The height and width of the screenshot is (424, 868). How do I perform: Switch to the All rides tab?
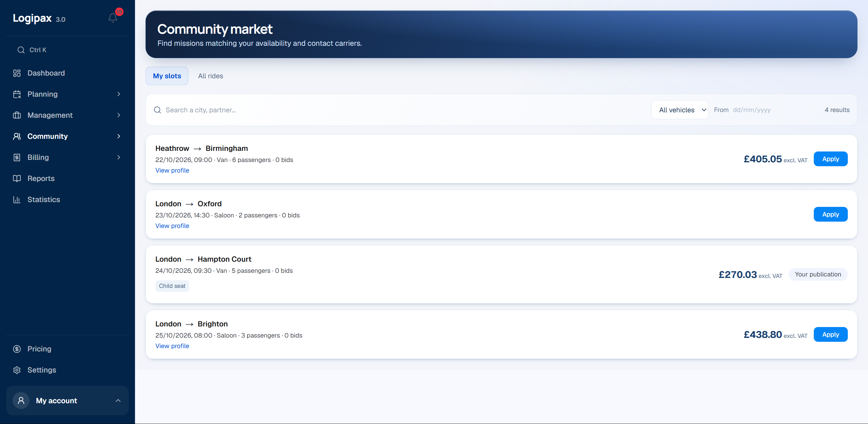(211, 76)
